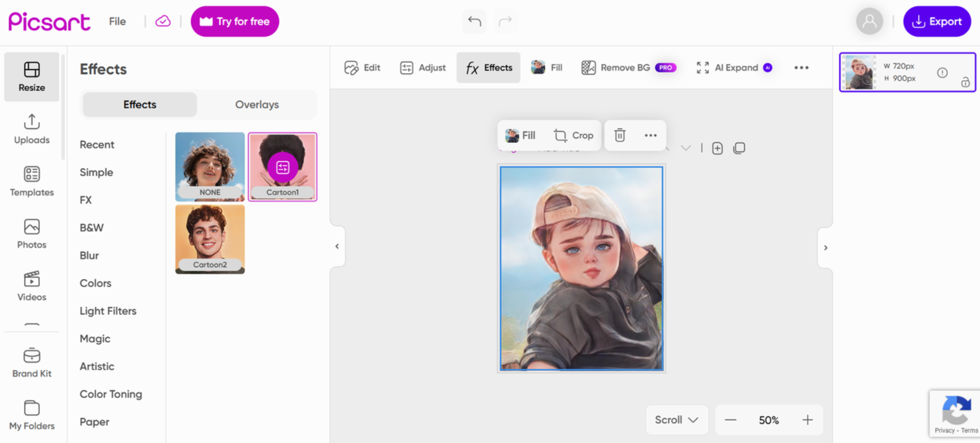Toggle the aspect ratio lock icon
Image resolution: width=980 pixels, height=443 pixels.
(965, 82)
